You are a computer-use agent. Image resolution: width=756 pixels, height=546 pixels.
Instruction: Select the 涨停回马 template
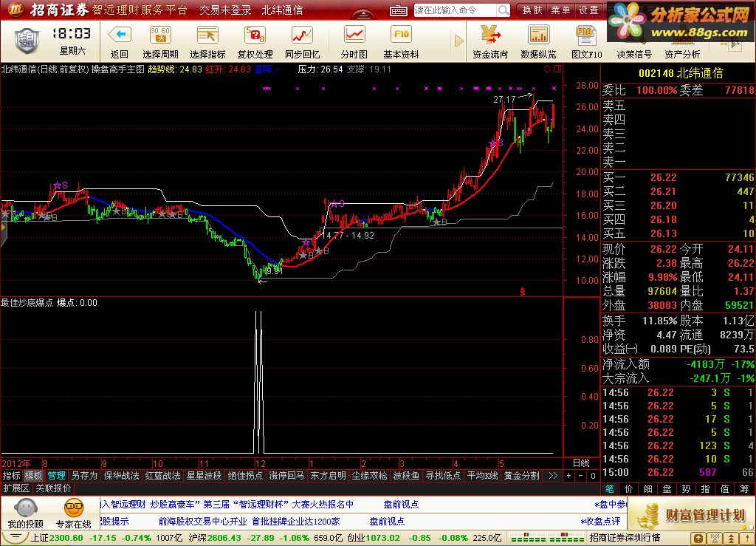pyautogui.click(x=286, y=476)
